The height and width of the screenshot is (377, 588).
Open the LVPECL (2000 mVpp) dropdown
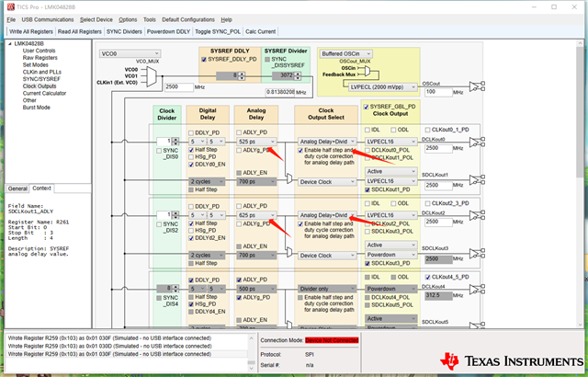(383, 87)
